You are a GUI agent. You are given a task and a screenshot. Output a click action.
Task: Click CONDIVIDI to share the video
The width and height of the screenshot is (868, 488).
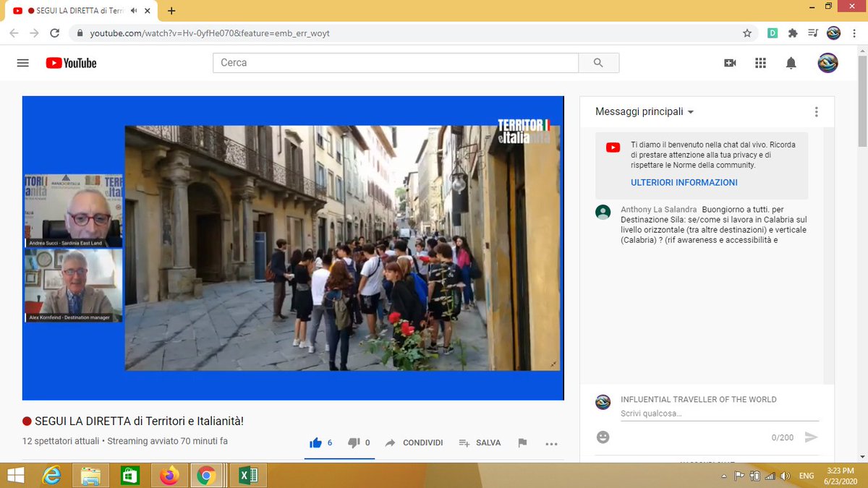coord(414,442)
